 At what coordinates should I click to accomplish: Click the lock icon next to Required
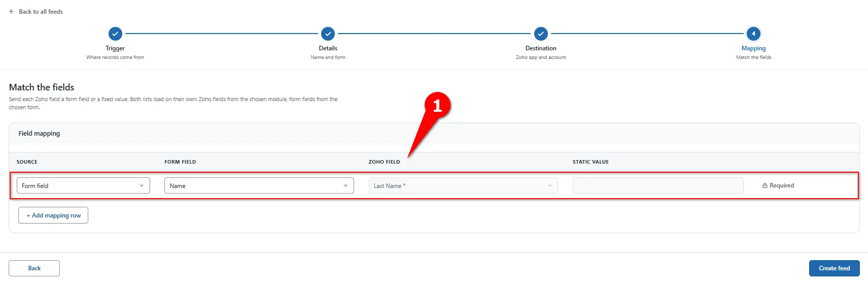(x=765, y=186)
